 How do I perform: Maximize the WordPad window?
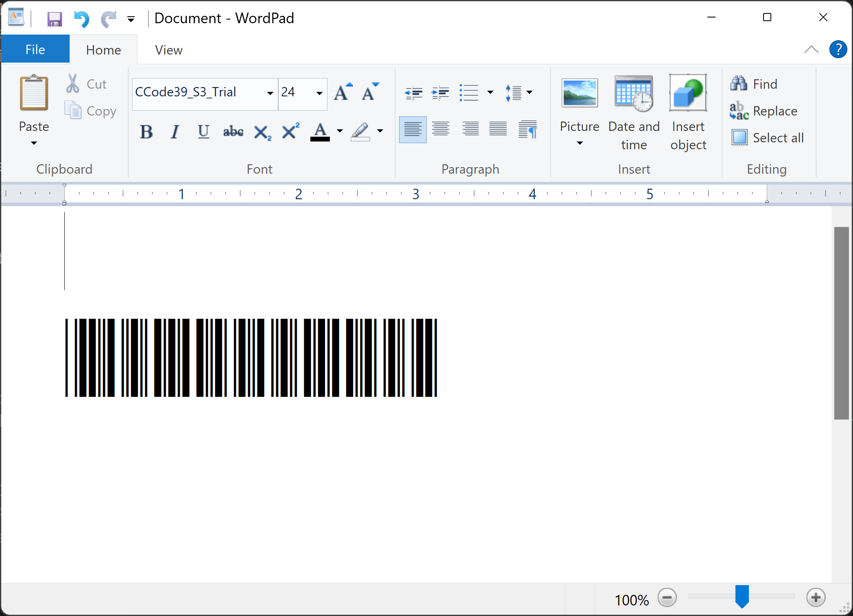tap(767, 17)
